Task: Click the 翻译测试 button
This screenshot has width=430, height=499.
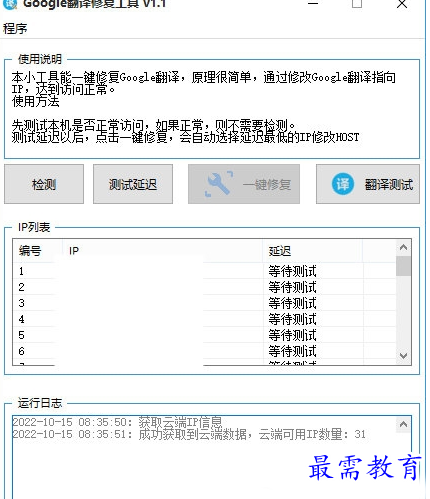Action: click(x=368, y=184)
